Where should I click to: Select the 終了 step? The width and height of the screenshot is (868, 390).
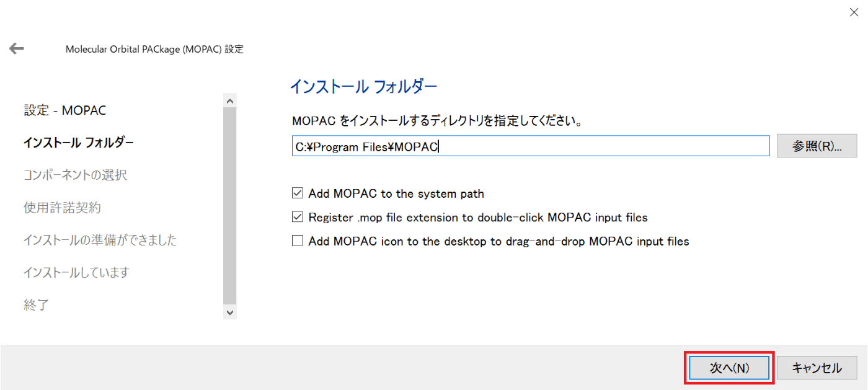coord(36,304)
